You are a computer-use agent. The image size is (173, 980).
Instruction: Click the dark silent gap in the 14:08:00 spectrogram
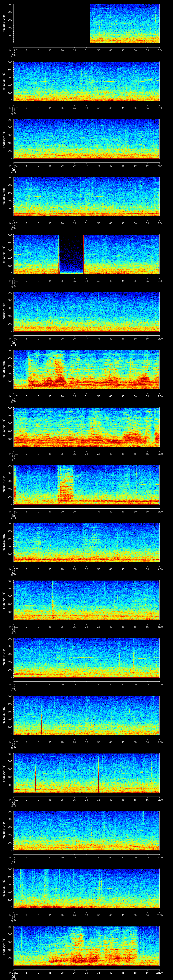(x=71, y=254)
